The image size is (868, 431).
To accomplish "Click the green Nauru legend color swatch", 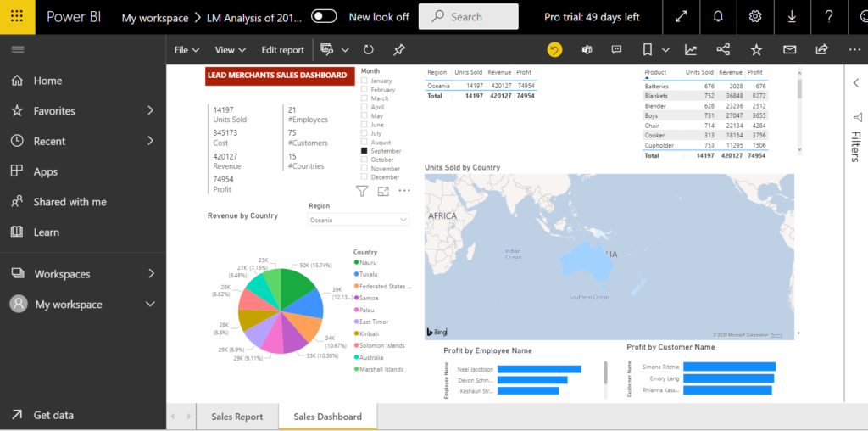I will click(357, 263).
